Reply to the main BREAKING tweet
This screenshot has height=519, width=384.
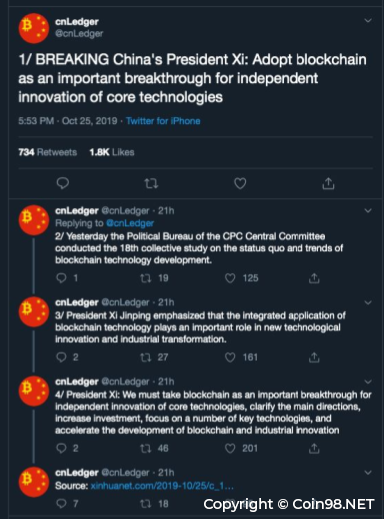point(63,183)
